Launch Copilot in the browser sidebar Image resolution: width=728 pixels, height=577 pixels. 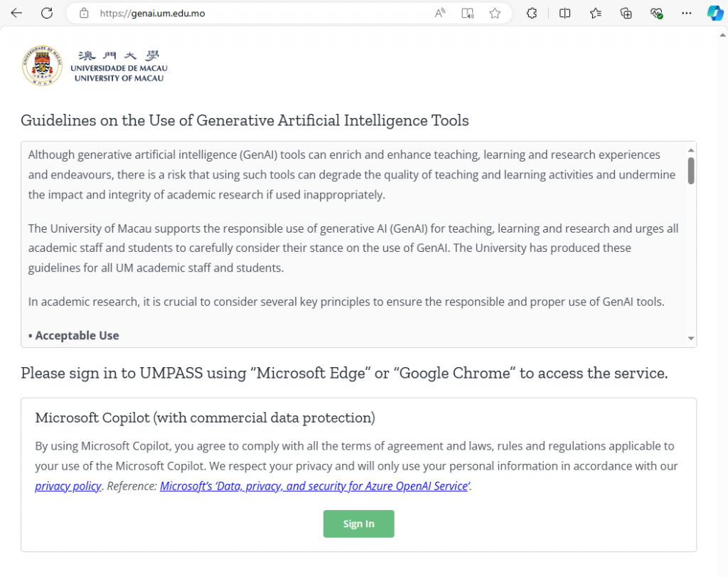[715, 13]
